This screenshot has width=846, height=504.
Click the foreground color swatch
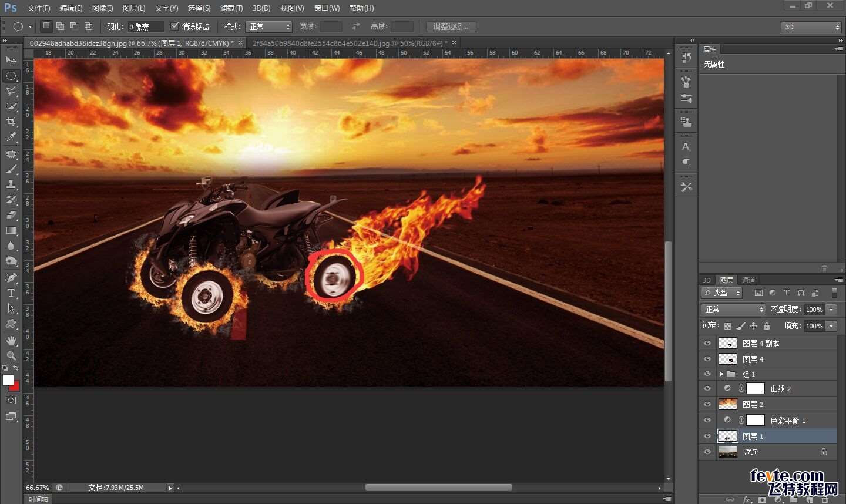tap(8, 380)
